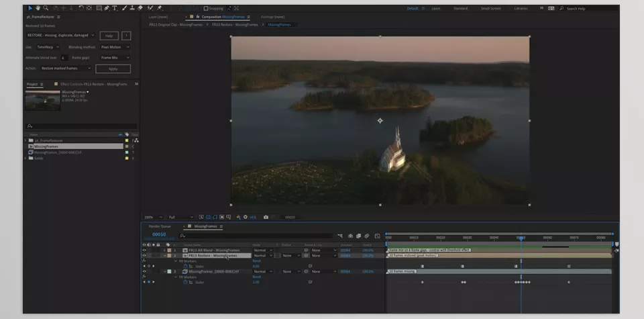Switch to the Learn workspace

pyautogui.click(x=436, y=8)
